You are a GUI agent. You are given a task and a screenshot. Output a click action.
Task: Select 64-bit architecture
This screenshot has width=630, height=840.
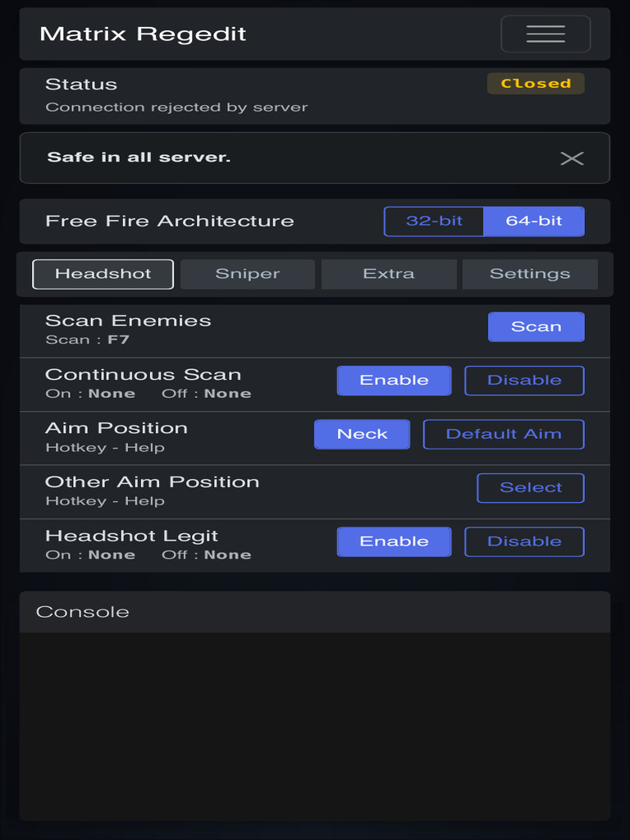pos(534,221)
